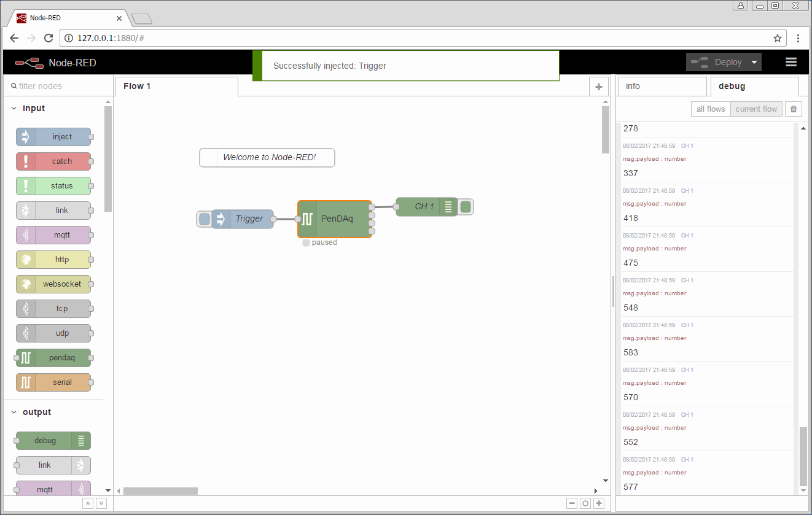Reset canvas zoom with circle button
Image resolution: width=812 pixels, height=515 pixels.
tap(585, 503)
